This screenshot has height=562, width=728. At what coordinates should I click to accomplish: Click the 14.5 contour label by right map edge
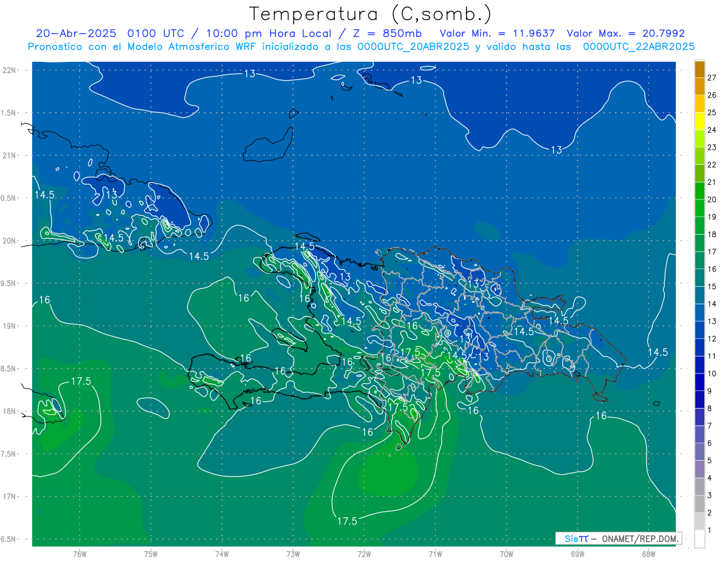[658, 352]
